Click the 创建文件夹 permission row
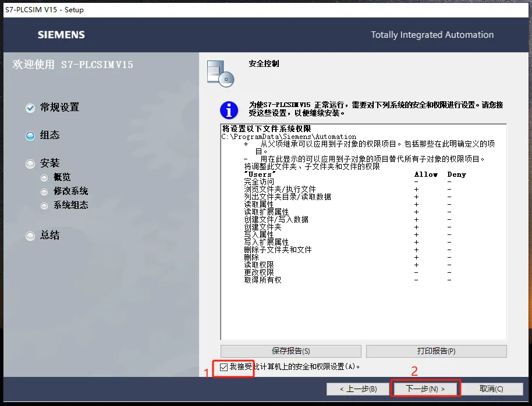Screen dimensions: 532x406 click(347, 227)
